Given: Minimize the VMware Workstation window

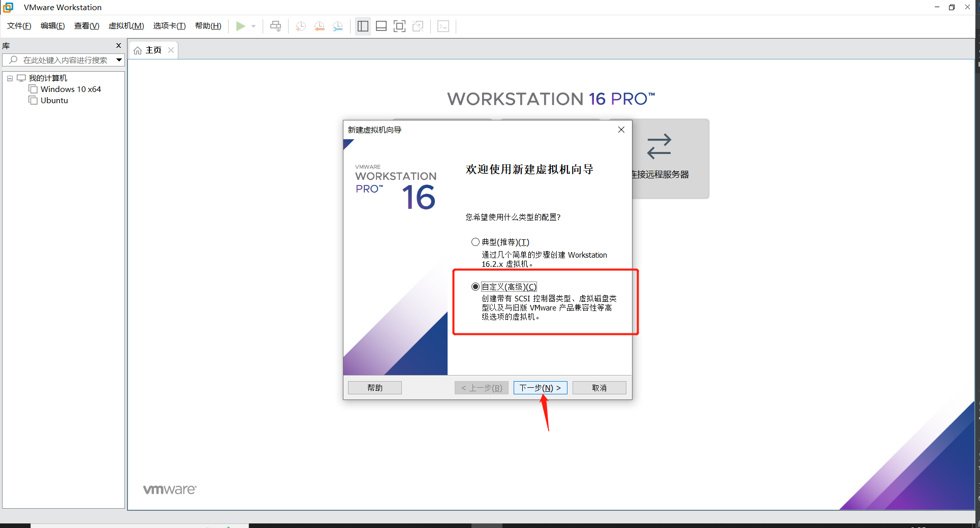Looking at the screenshot, I should click(x=937, y=7).
